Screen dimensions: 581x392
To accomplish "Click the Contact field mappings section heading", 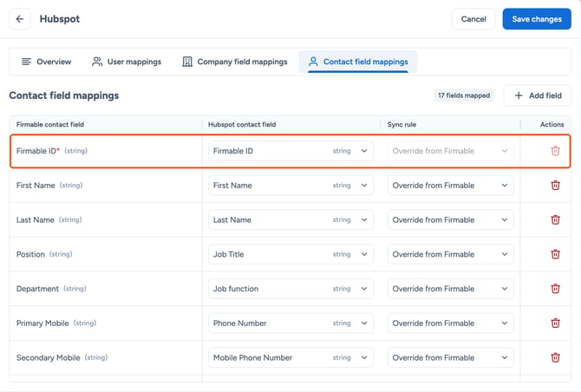I will tap(63, 95).
